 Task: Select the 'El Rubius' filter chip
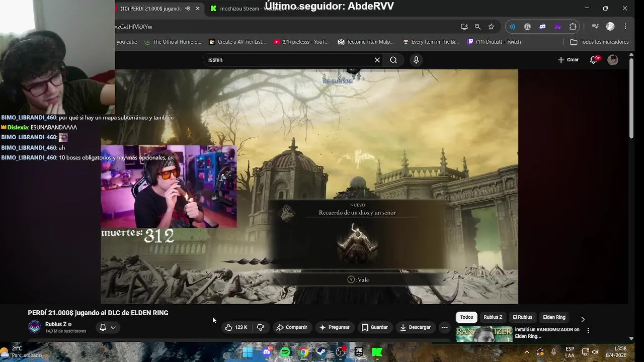pyautogui.click(x=522, y=317)
